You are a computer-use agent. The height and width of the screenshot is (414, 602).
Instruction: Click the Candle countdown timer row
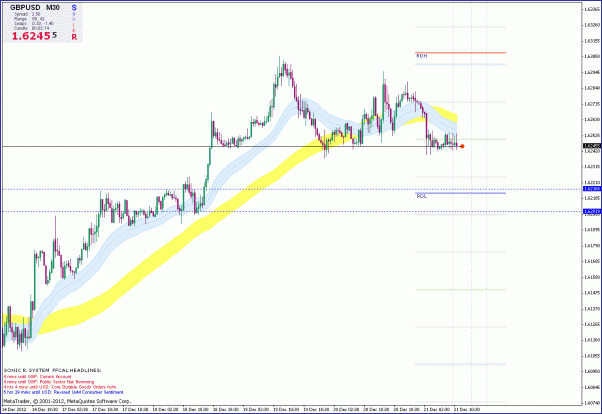coord(31,28)
